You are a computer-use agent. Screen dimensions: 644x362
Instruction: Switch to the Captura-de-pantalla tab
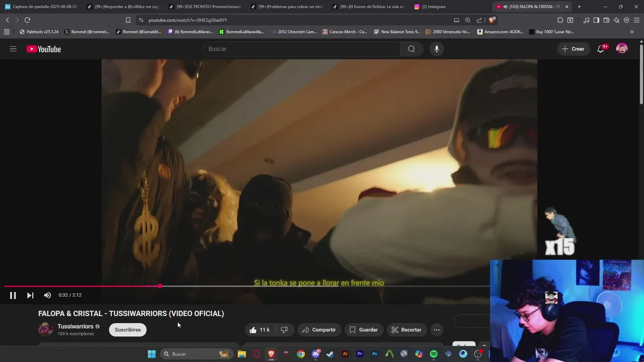pos(41,7)
